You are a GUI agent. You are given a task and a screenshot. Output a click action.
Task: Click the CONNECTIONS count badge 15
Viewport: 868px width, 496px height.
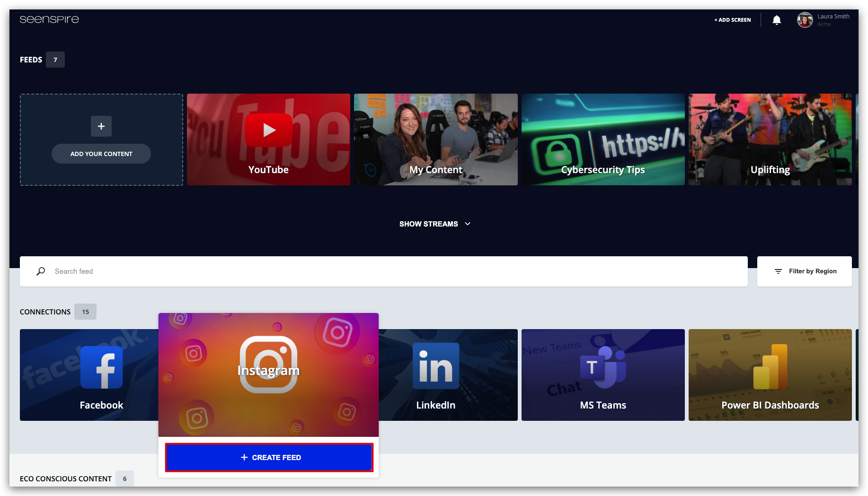coord(86,312)
